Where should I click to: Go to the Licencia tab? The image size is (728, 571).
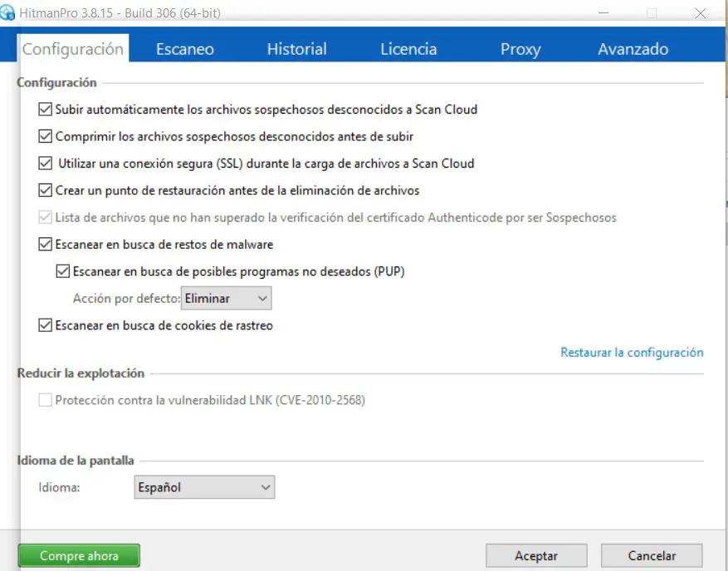408,49
